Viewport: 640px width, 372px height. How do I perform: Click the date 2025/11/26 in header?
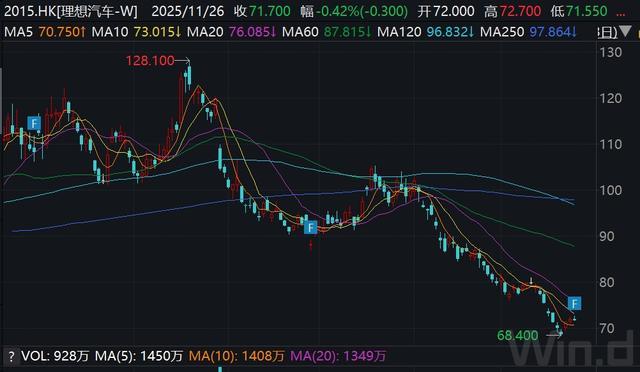point(187,11)
